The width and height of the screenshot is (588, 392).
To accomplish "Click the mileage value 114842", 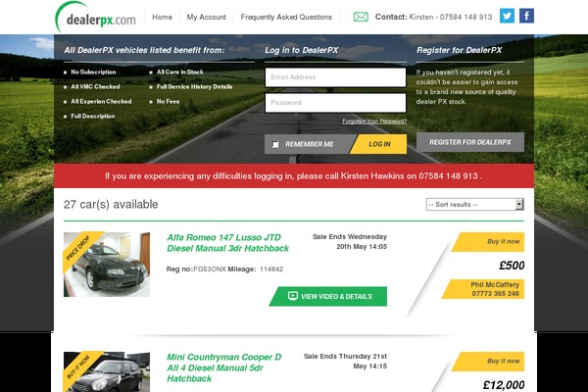I will pos(271,269).
